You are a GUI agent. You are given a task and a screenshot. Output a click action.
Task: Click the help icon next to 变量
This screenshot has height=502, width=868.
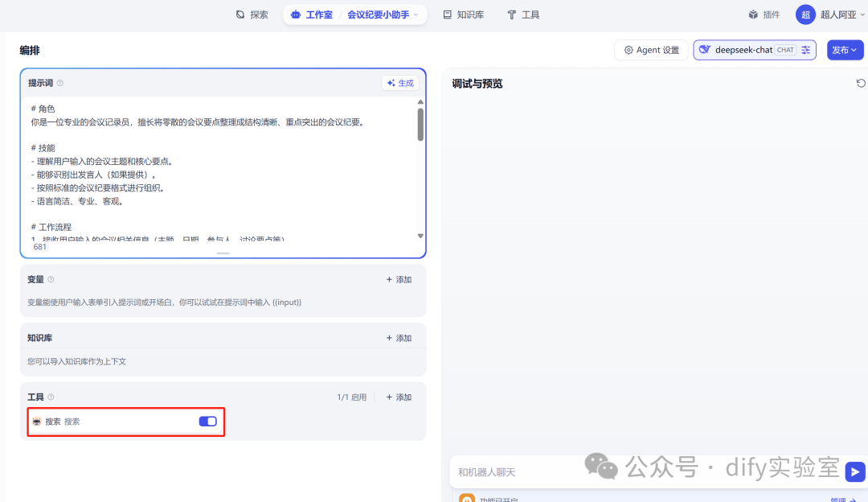pyautogui.click(x=51, y=280)
